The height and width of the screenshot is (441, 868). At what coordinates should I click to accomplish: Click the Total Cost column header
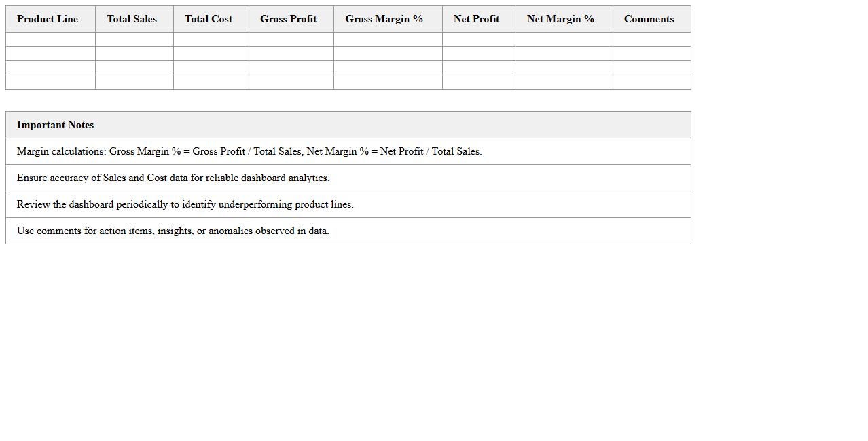point(209,19)
